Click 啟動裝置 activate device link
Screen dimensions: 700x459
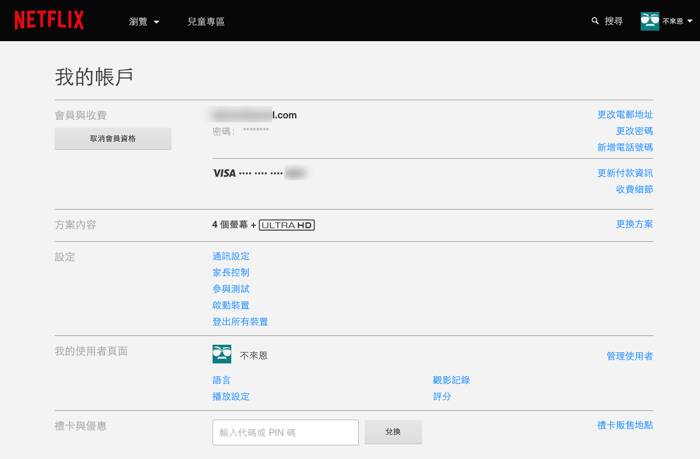pos(231,305)
